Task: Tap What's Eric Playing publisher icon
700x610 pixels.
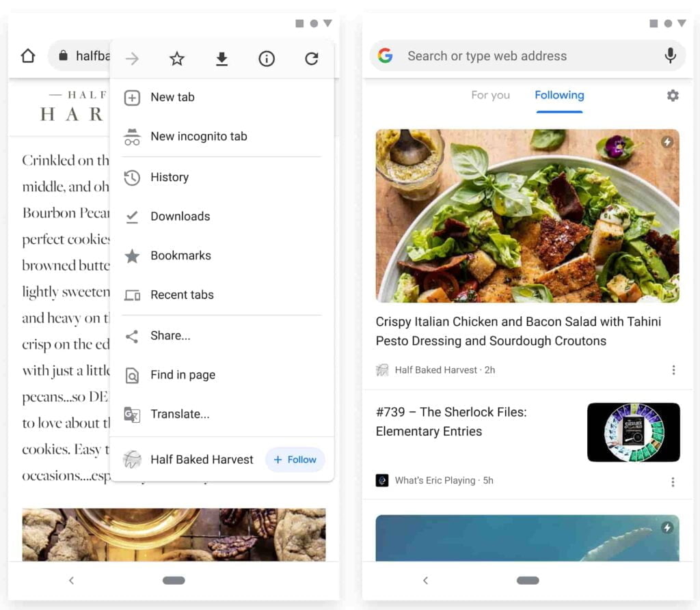Action: (382, 481)
